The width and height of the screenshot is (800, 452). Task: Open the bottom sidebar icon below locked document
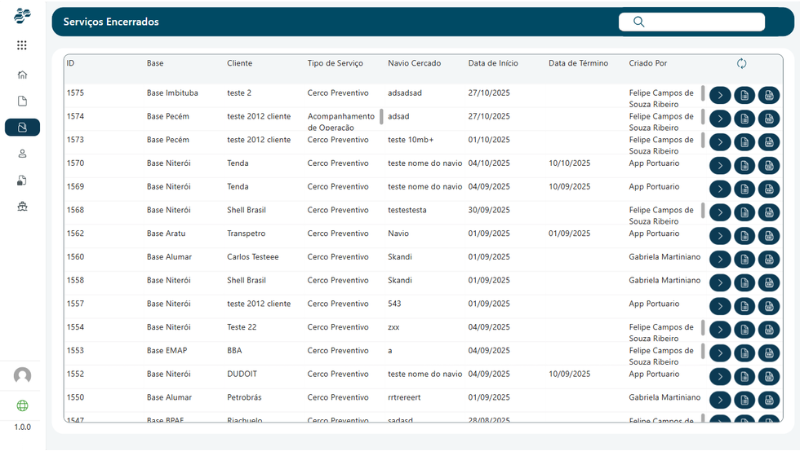(22, 207)
